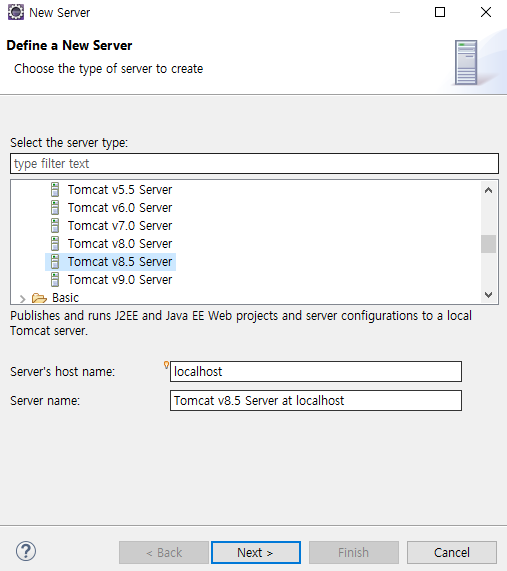Click the lightbulb hint beside host name
The image size is (507, 571).
(166, 365)
